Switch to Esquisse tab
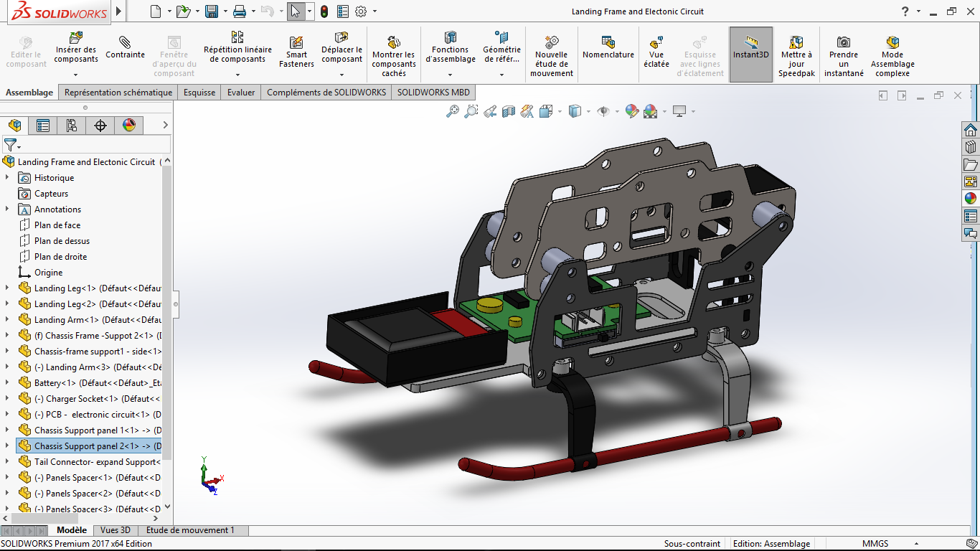Image resolution: width=980 pixels, height=551 pixels. tap(199, 93)
